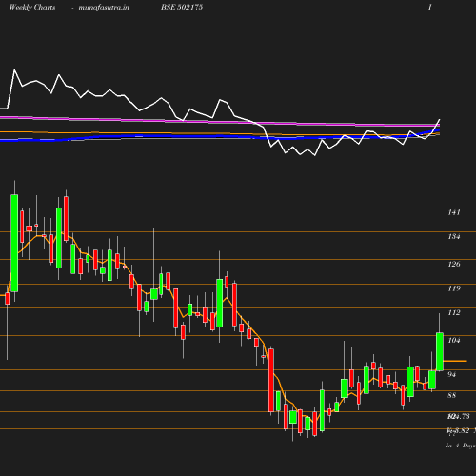Click the "Weekly Charts" title text
Image resolution: width=476 pixels, height=476 pixels.
[x=32, y=7]
